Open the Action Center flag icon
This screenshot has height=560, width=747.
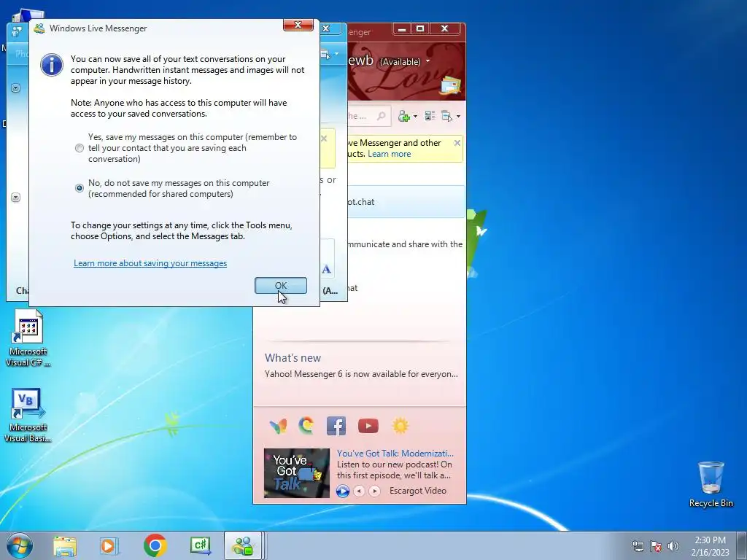(656, 546)
